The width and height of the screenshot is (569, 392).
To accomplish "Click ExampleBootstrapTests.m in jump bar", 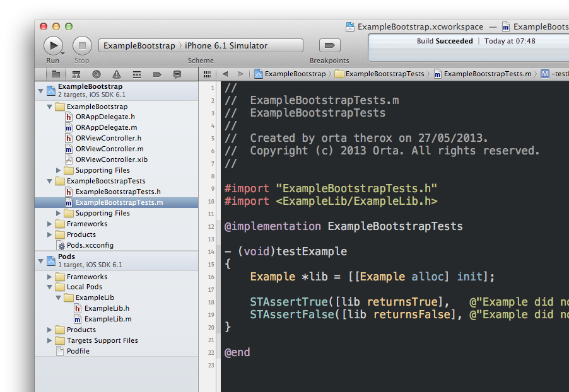I will coord(483,74).
